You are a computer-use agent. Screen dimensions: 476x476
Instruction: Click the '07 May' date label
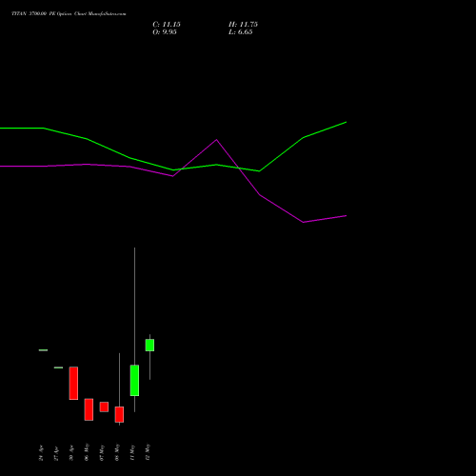click(102, 452)
